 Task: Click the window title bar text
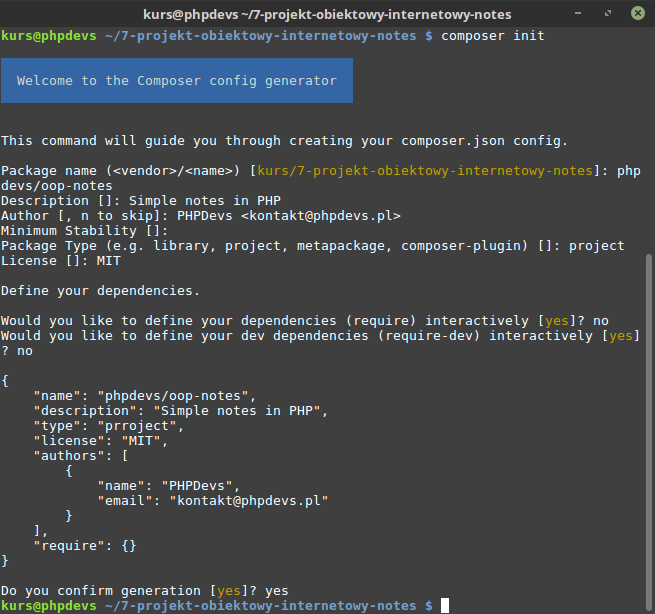coord(327,15)
